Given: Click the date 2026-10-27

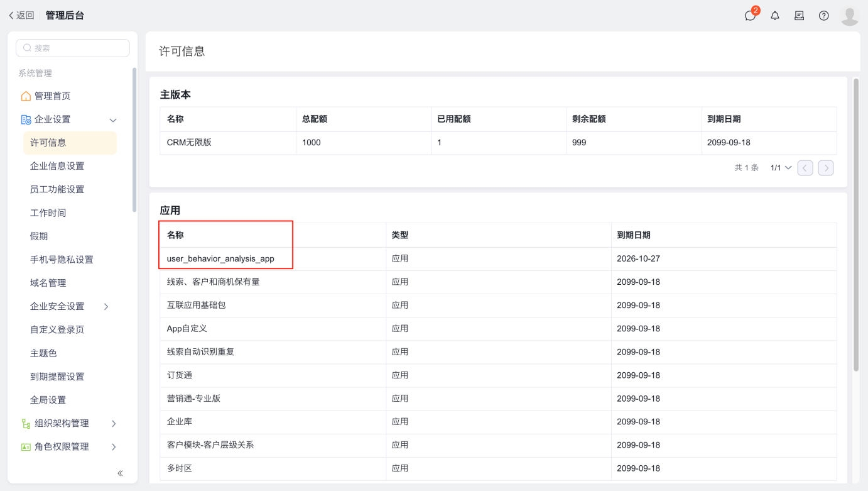Looking at the screenshot, I should coord(638,258).
